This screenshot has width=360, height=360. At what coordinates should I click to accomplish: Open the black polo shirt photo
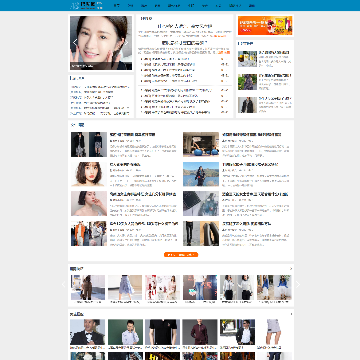(162, 332)
